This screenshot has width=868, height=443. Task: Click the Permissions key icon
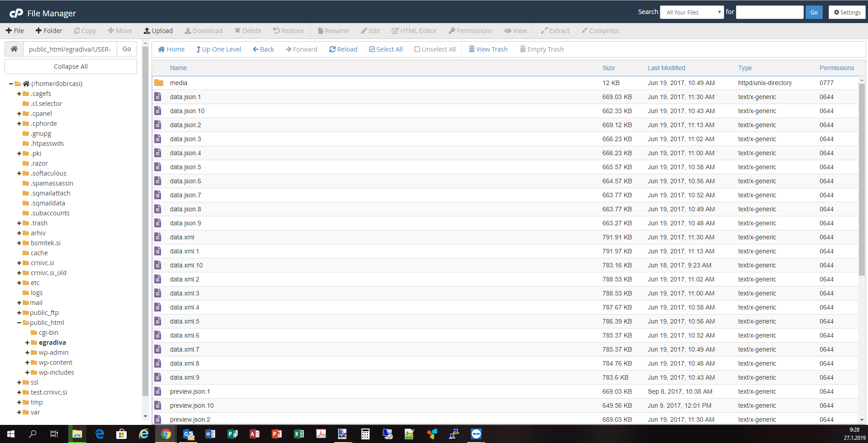[x=451, y=31]
